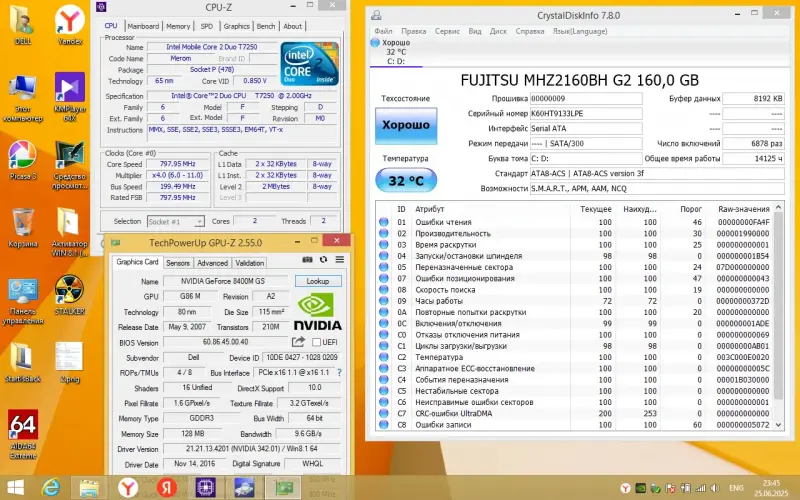Open KMPlayer 64X desktop shortcut

point(70,97)
